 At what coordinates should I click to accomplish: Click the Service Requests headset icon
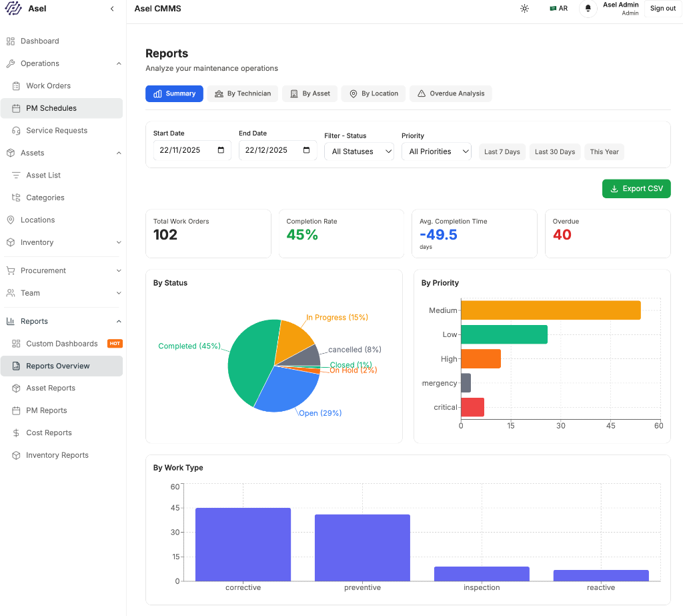point(16,130)
